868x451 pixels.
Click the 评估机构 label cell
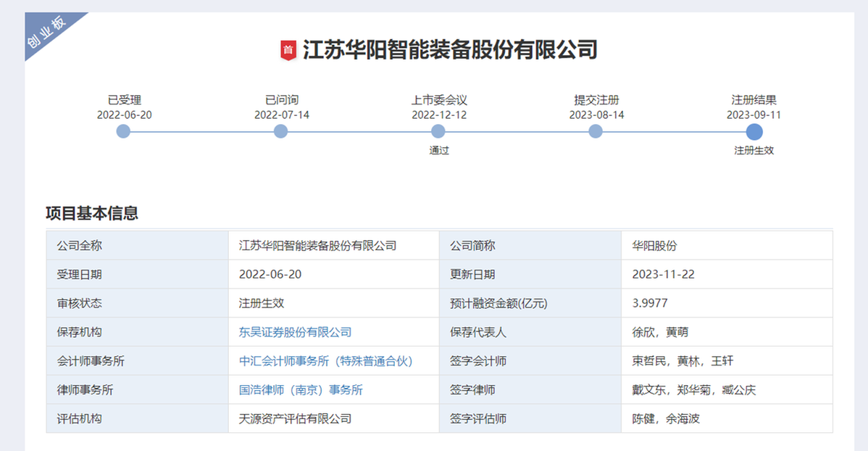137,418
